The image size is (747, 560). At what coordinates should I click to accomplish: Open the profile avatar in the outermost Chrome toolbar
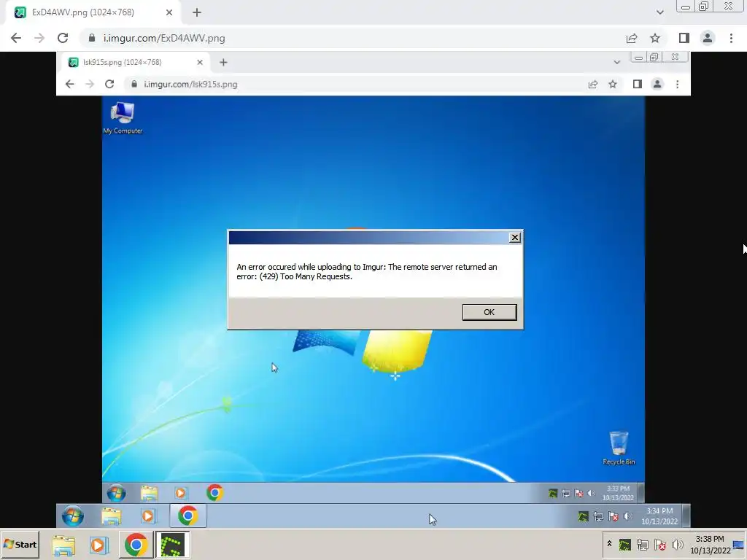click(708, 38)
